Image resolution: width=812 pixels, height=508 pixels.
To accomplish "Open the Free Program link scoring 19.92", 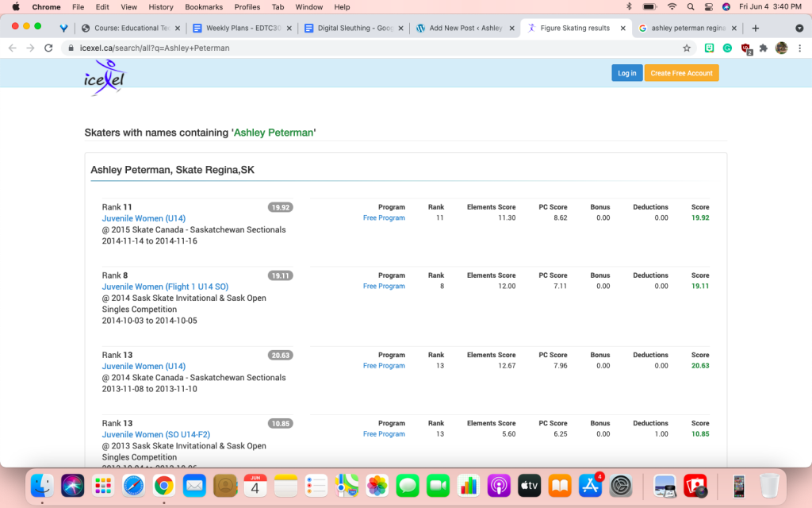I will click(x=384, y=217).
